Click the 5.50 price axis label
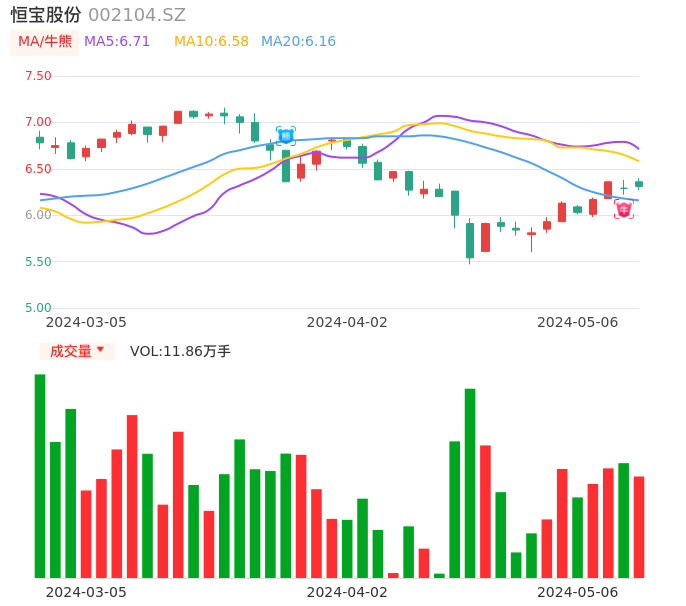The image size is (686, 606). [38, 262]
